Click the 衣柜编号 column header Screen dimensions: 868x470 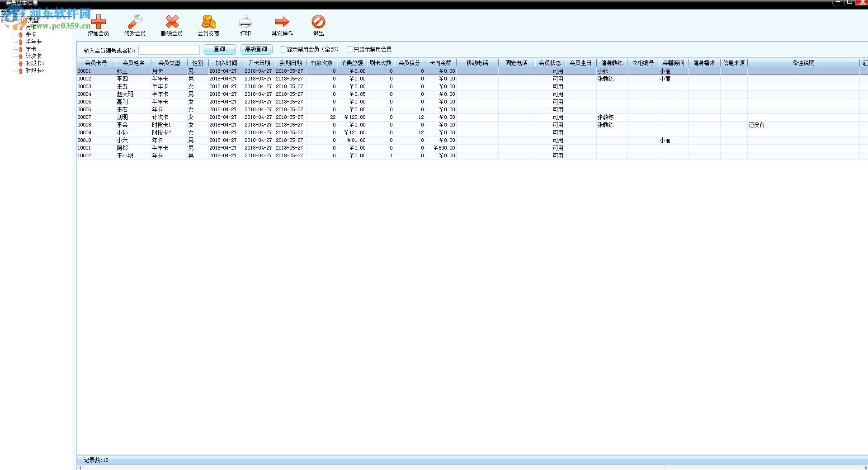[x=643, y=63]
